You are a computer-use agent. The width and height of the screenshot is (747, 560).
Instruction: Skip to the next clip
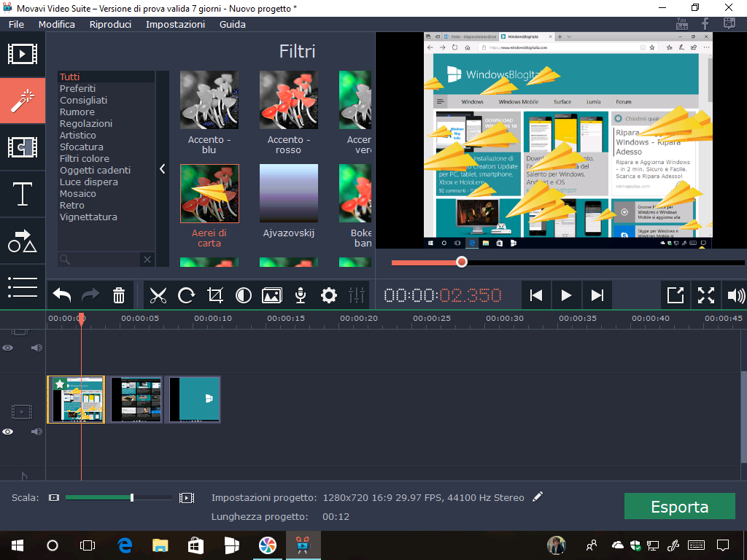(597, 295)
